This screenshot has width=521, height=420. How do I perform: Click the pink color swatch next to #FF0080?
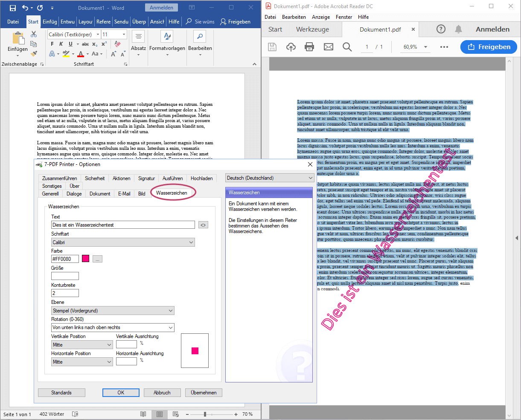click(86, 259)
